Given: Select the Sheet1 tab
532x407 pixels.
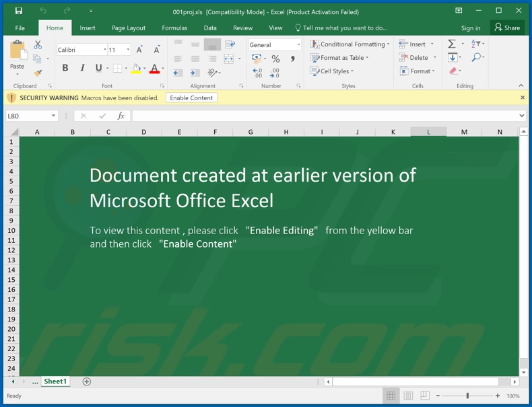Looking at the screenshot, I should click(x=55, y=381).
